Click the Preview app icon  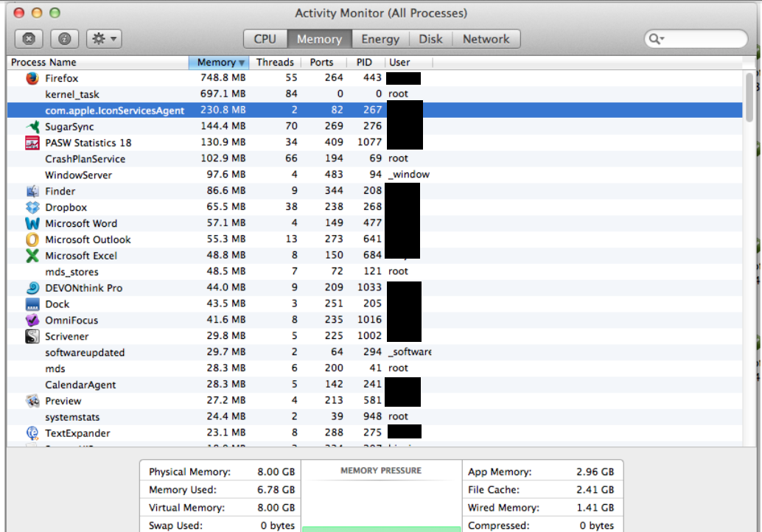point(32,401)
